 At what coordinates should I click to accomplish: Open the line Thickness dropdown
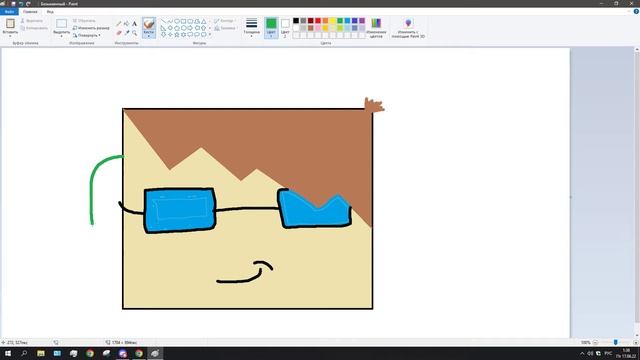252,28
